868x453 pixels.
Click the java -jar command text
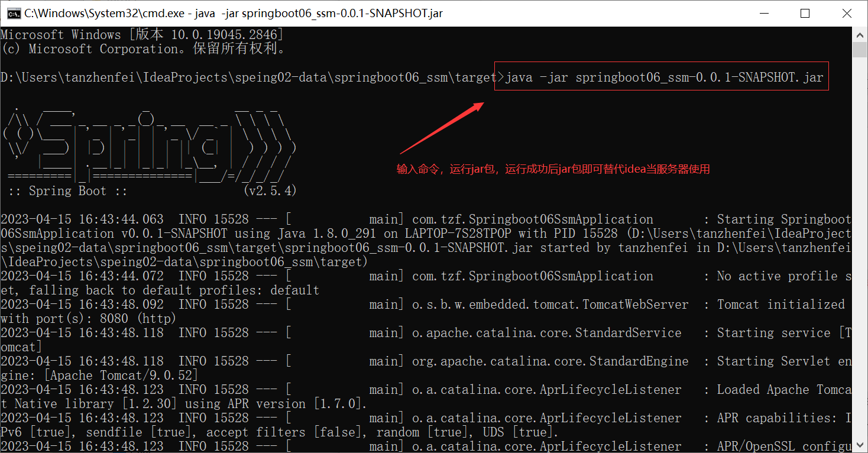[x=663, y=77]
